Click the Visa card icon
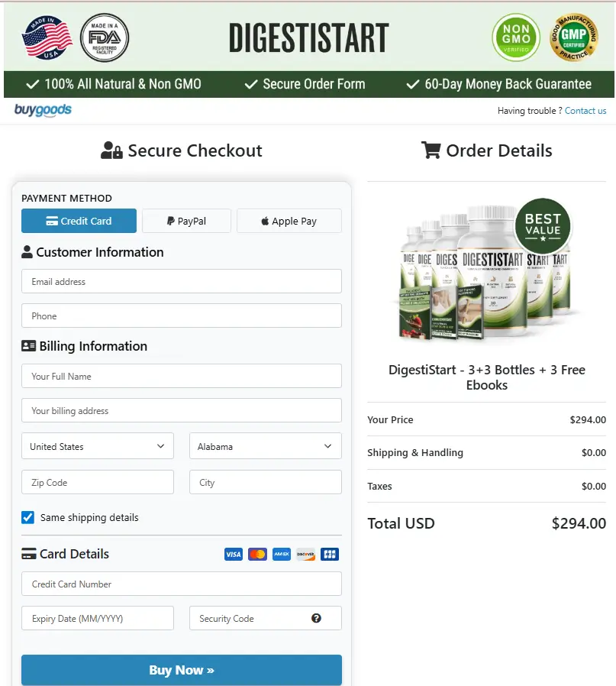Viewport: 616px width, 686px height. pyautogui.click(x=234, y=554)
